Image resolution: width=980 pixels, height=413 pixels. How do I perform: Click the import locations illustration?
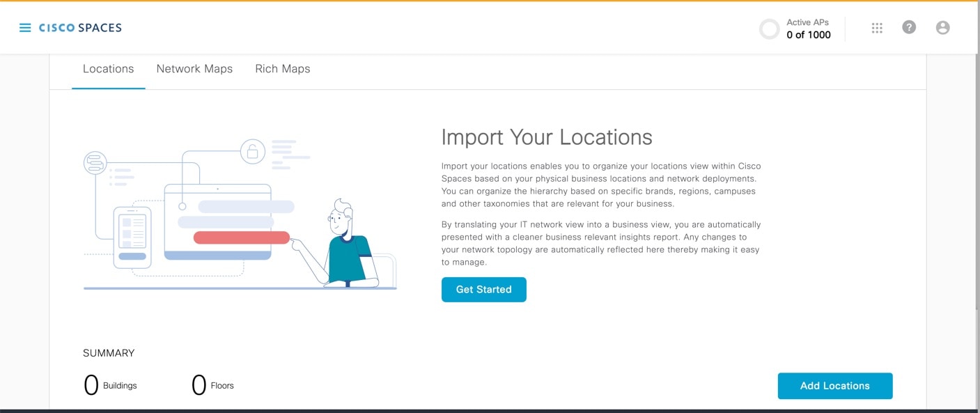240,215
